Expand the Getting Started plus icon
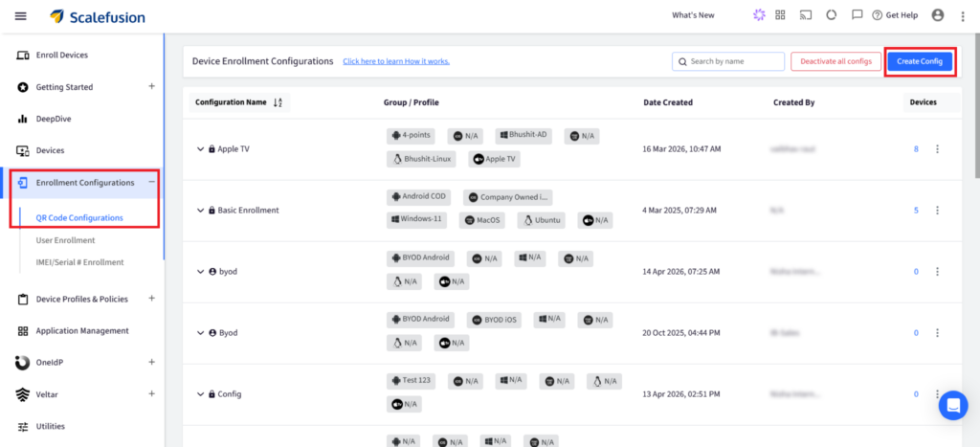 tap(151, 86)
